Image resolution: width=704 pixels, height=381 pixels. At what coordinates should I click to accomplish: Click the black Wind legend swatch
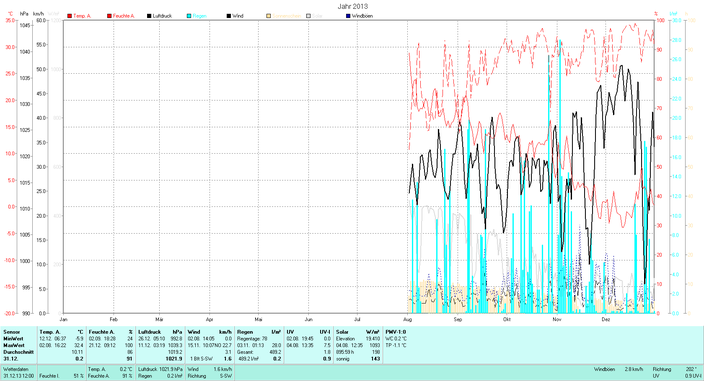[229, 16]
